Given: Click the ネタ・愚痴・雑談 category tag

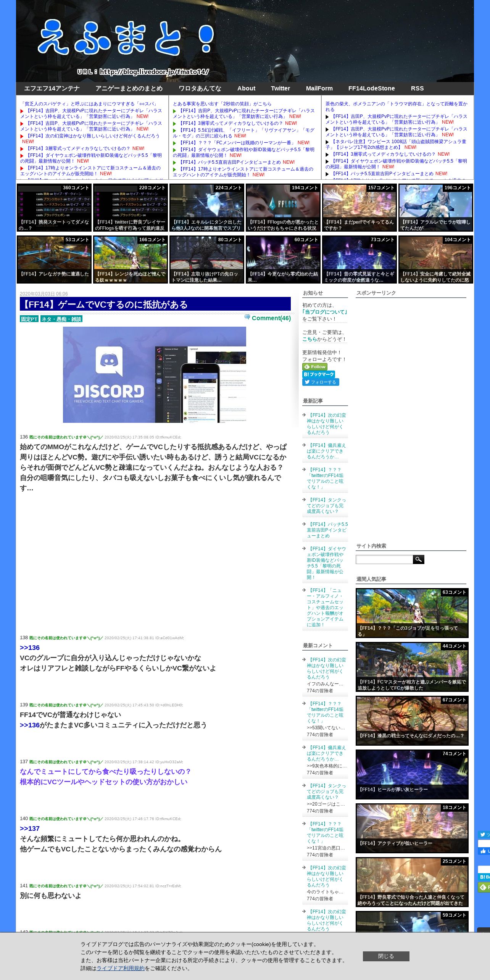Looking at the screenshot, I should (x=61, y=319).
